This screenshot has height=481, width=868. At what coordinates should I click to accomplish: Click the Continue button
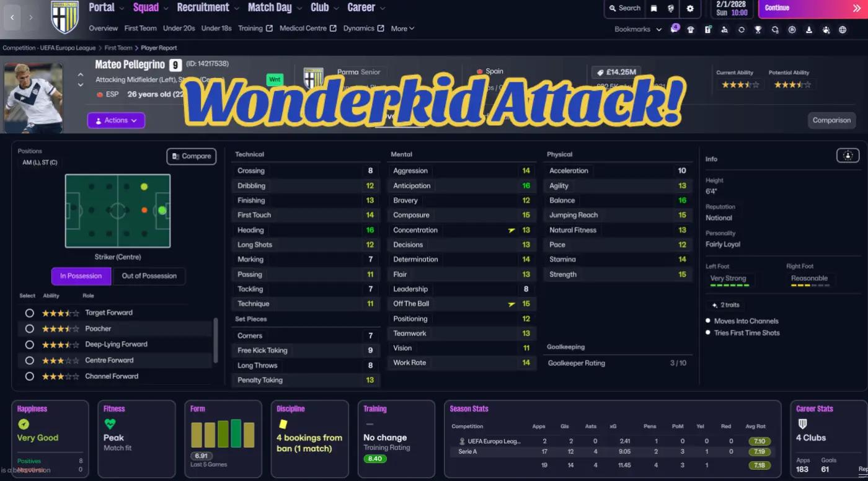click(x=812, y=8)
